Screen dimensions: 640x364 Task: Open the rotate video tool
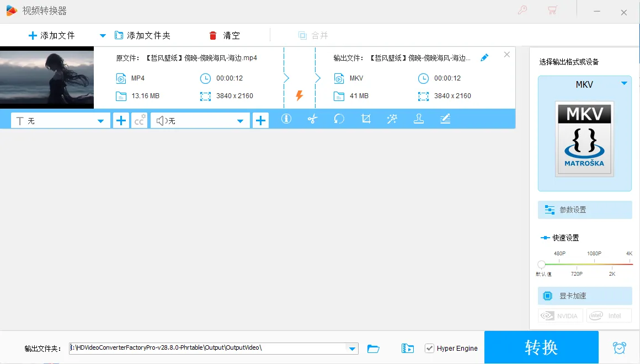[x=339, y=119]
